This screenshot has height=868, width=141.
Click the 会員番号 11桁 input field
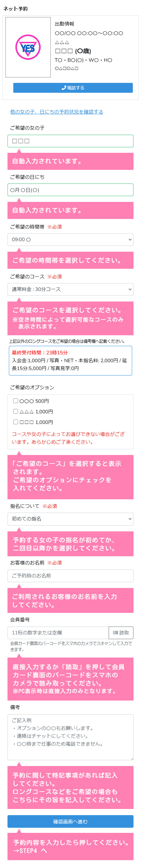58,633
